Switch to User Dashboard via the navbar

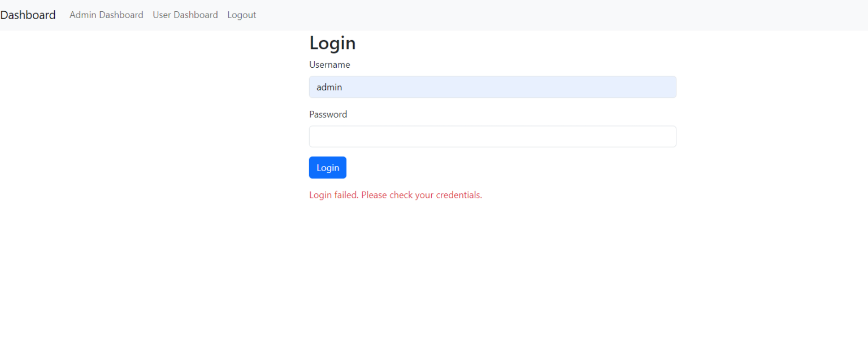click(185, 15)
